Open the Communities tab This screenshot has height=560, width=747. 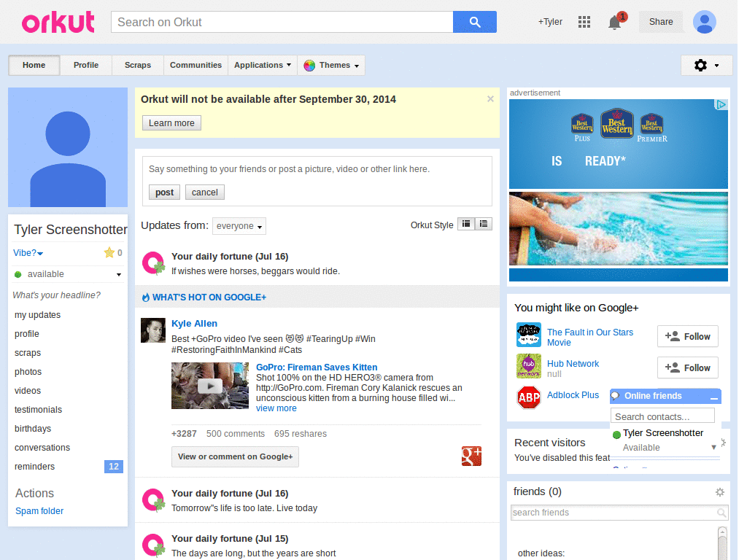196,65
